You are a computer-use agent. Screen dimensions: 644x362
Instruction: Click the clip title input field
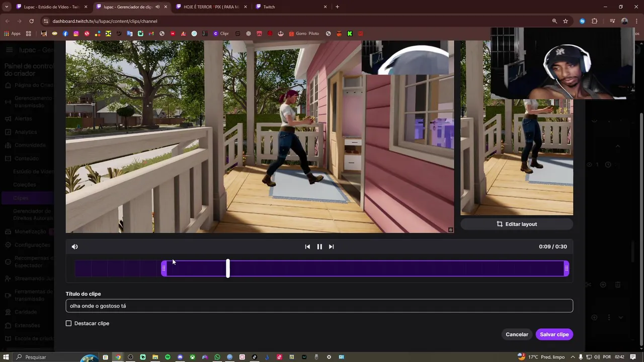pyautogui.click(x=319, y=306)
